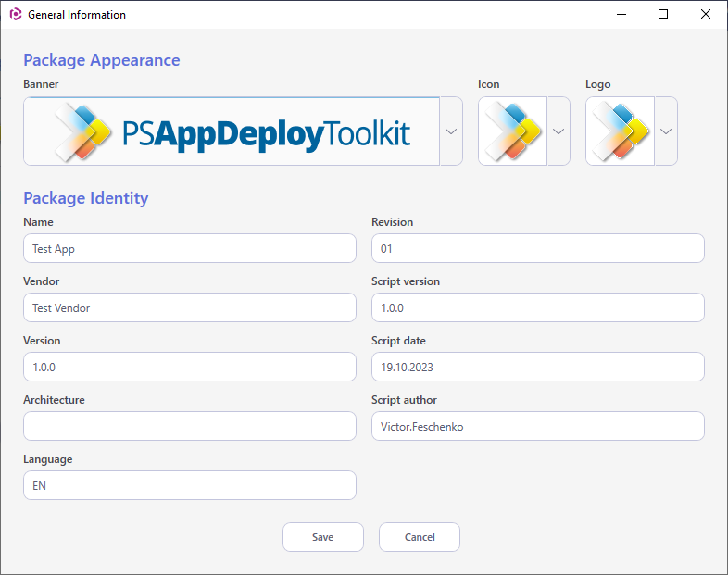
Task: Focus the Vendor field containing Test Vendor
Action: (190, 307)
